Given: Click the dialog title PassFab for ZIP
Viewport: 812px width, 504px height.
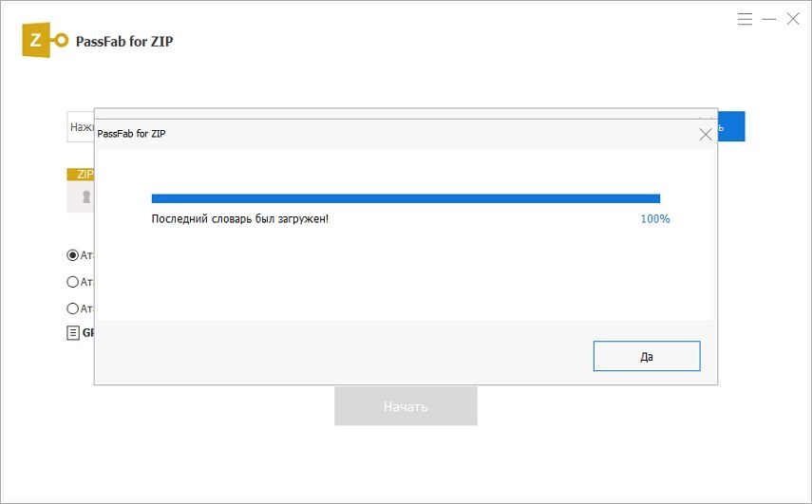Looking at the screenshot, I should coord(132,134).
